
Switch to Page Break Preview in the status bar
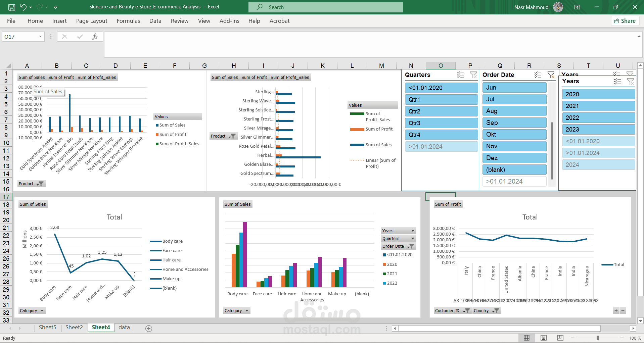click(560, 338)
